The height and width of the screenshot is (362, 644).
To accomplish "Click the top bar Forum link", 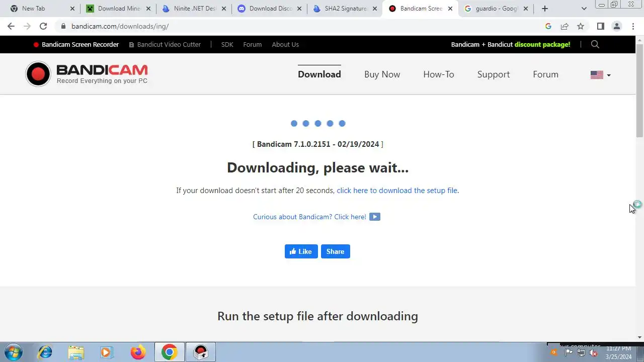I will (x=253, y=44).
